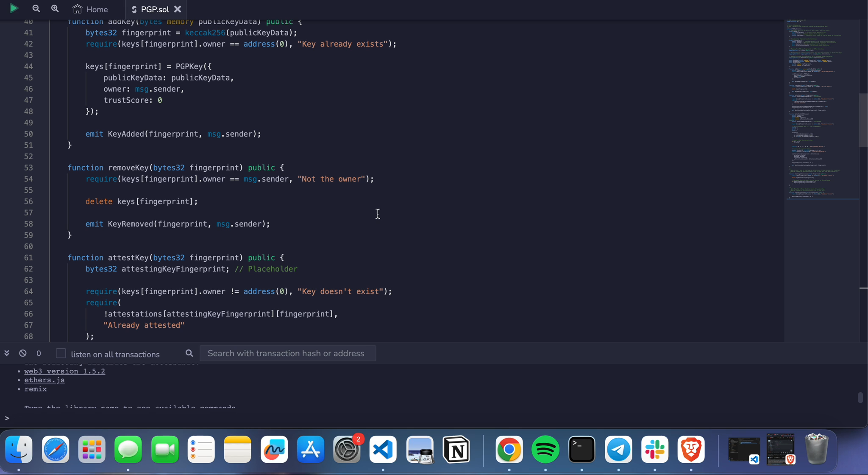Close the PGP.sol tab

(178, 9)
